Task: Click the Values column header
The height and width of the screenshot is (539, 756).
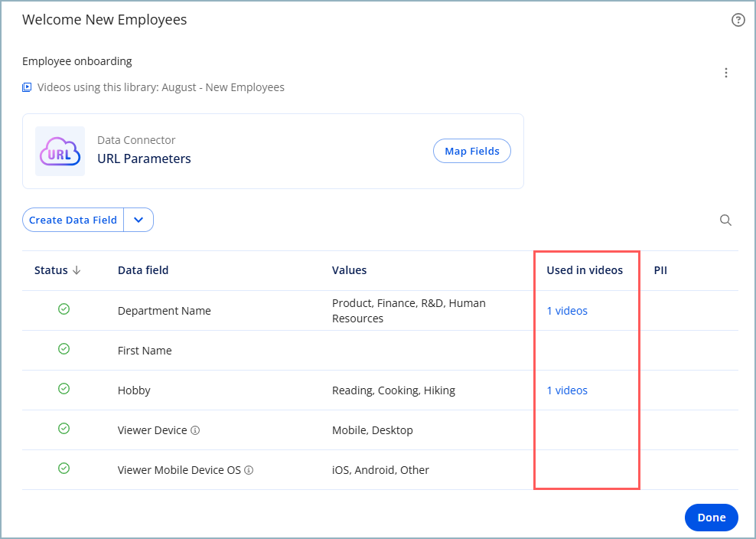Action: (350, 270)
